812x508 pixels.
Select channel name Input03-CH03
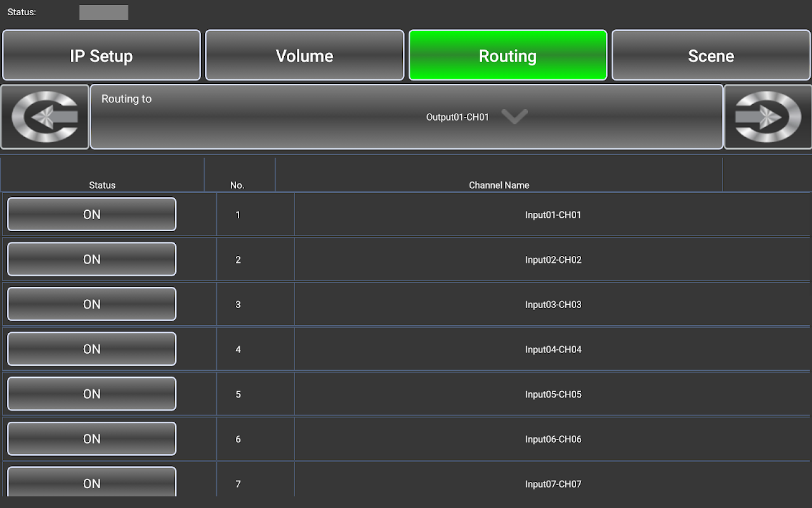tap(553, 305)
